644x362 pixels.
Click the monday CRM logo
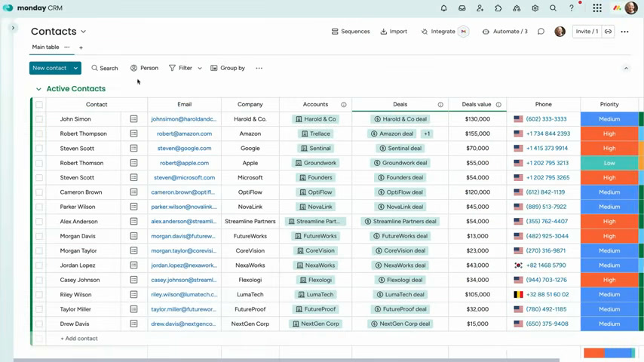pyautogui.click(x=33, y=8)
